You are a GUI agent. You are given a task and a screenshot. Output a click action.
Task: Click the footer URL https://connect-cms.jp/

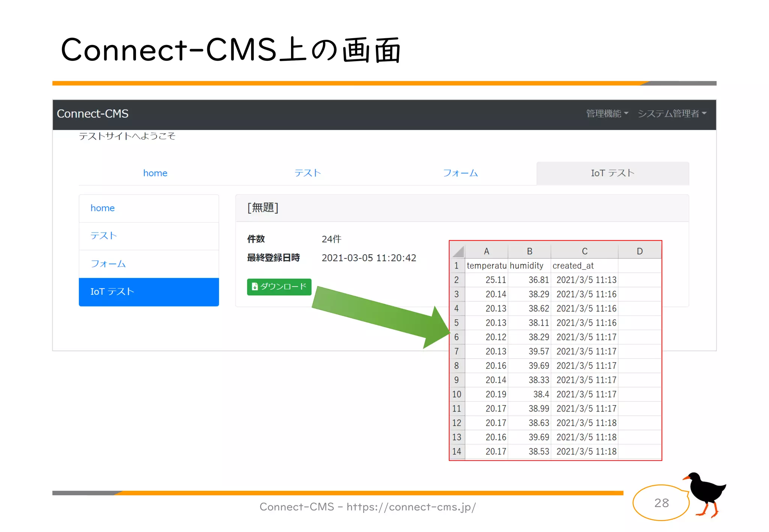(411, 507)
